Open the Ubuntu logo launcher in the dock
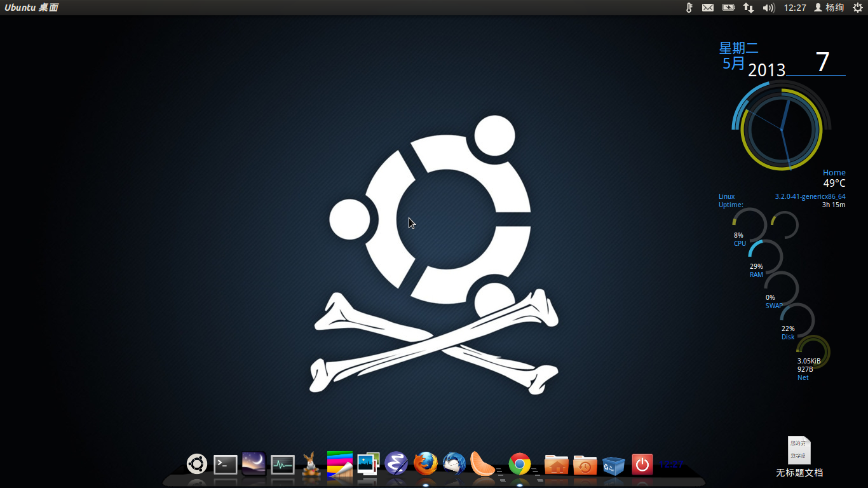 pos(197,464)
